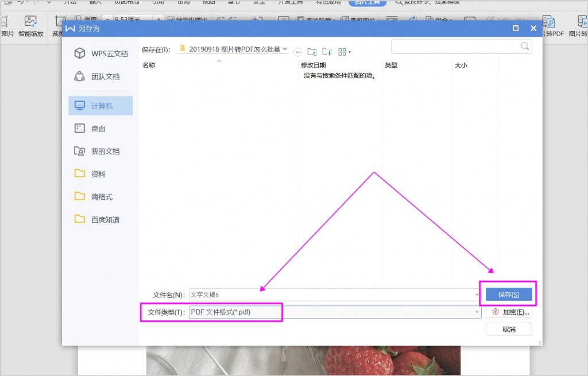The width and height of the screenshot is (588, 376).
Task: Close the 另存为 dialog
Action: coord(533,28)
